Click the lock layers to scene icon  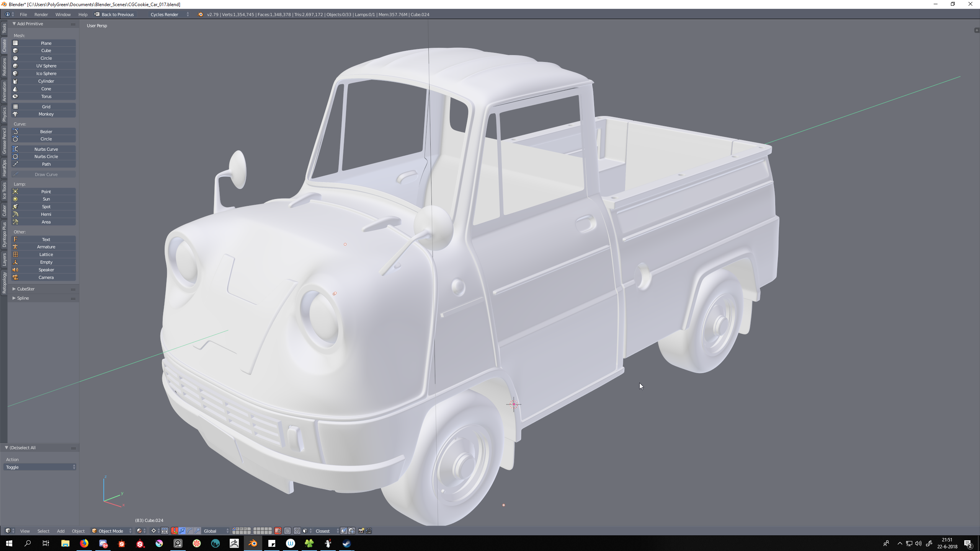point(278,531)
